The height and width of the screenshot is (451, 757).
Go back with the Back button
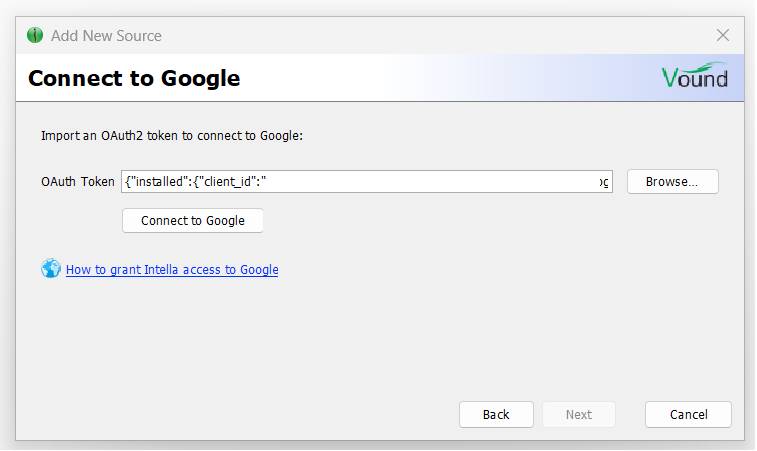[496, 414]
